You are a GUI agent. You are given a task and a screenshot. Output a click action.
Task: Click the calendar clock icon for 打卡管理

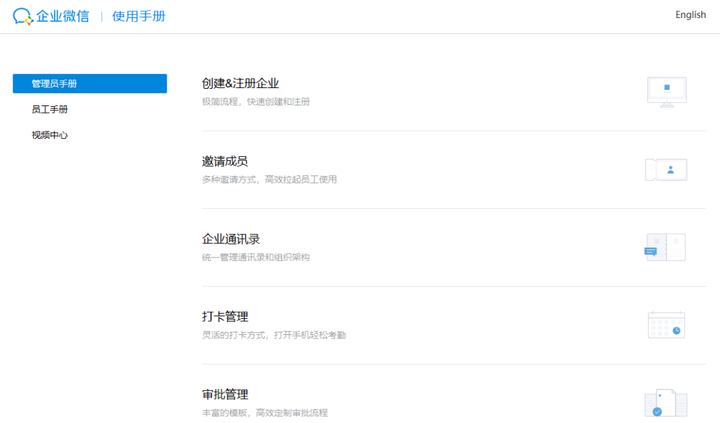pos(666,325)
